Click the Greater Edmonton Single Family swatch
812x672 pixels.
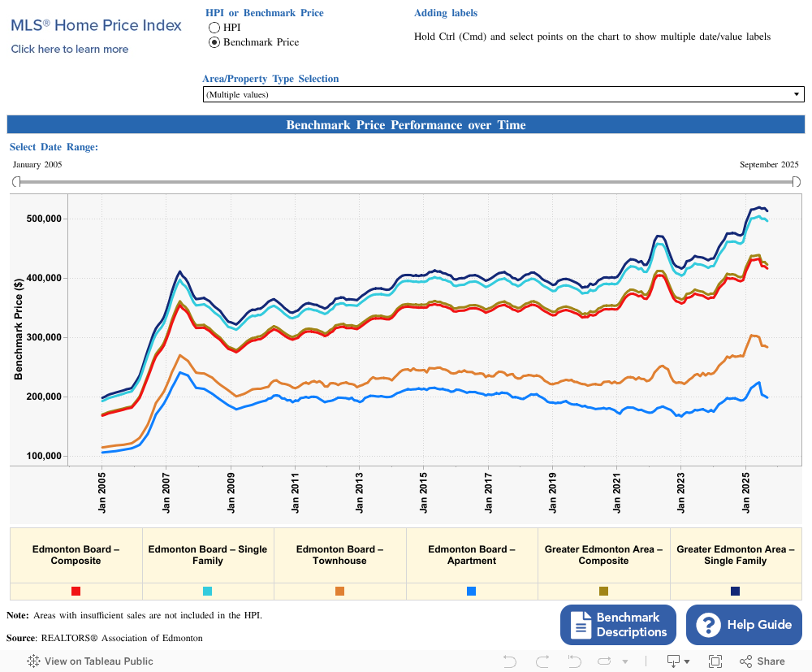click(x=735, y=592)
